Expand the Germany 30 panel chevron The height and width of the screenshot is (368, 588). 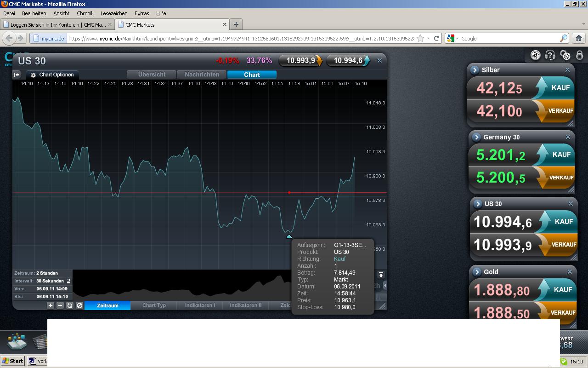(x=476, y=137)
